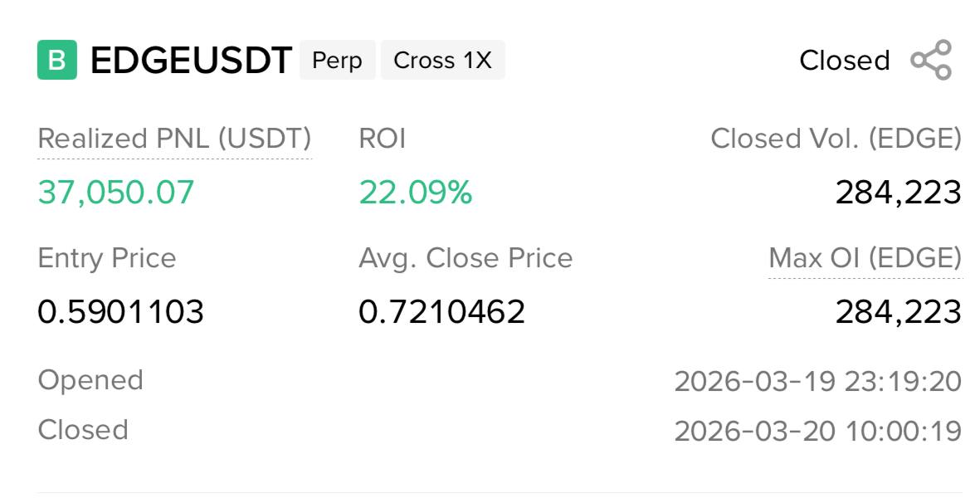Click the Opened timestamp 2026-03-19 23:19:20
This screenshot has width=980, height=498.
[x=817, y=382]
